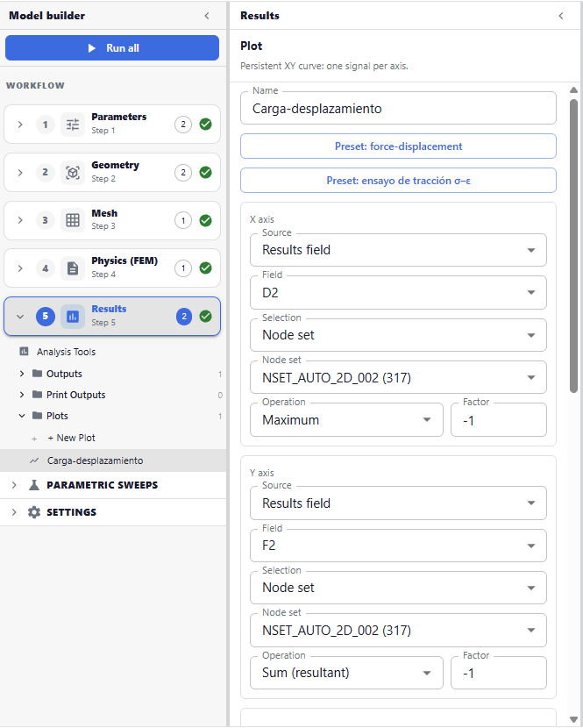Click the Results panel scrollbar thumb
The image size is (583, 728).
573,246
